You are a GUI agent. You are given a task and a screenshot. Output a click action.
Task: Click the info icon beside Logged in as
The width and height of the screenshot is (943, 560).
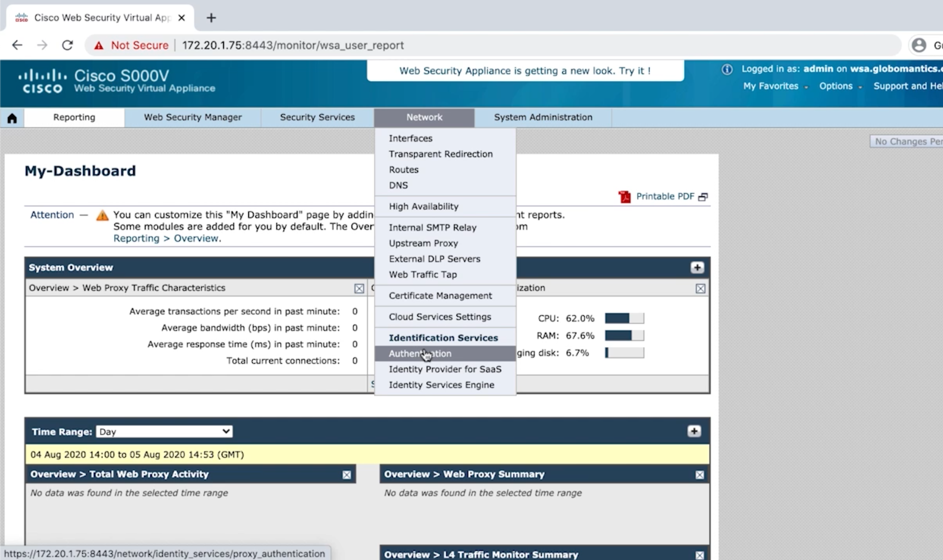click(727, 69)
